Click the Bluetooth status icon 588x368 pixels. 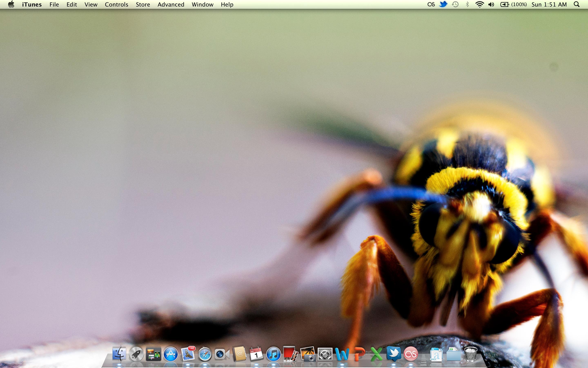tap(467, 4)
